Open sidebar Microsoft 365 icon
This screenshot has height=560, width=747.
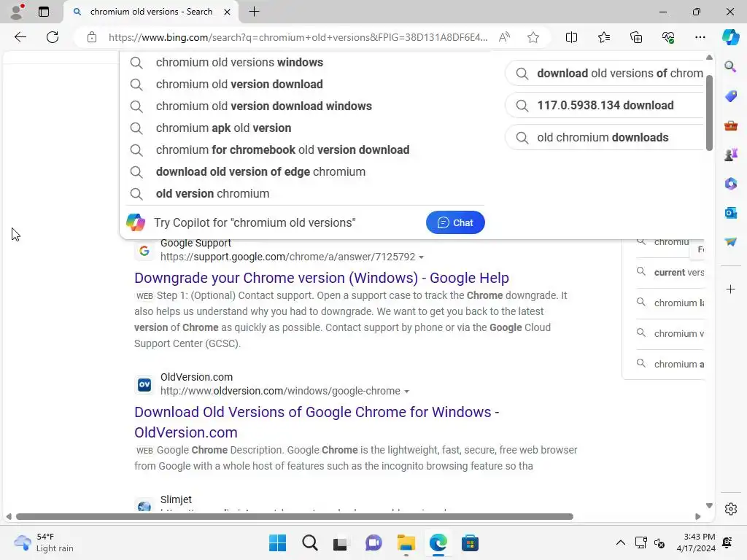click(x=730, y=184)
